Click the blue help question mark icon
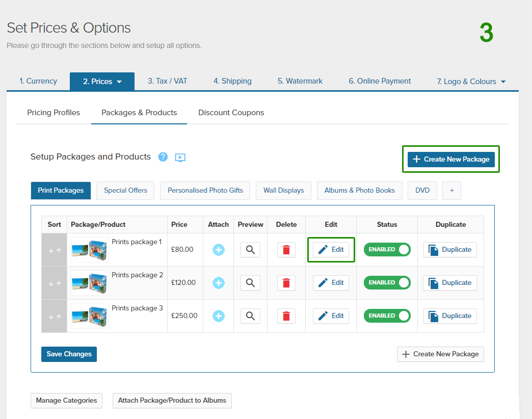This screenshot has width=532, height=419. pos(163,157)
